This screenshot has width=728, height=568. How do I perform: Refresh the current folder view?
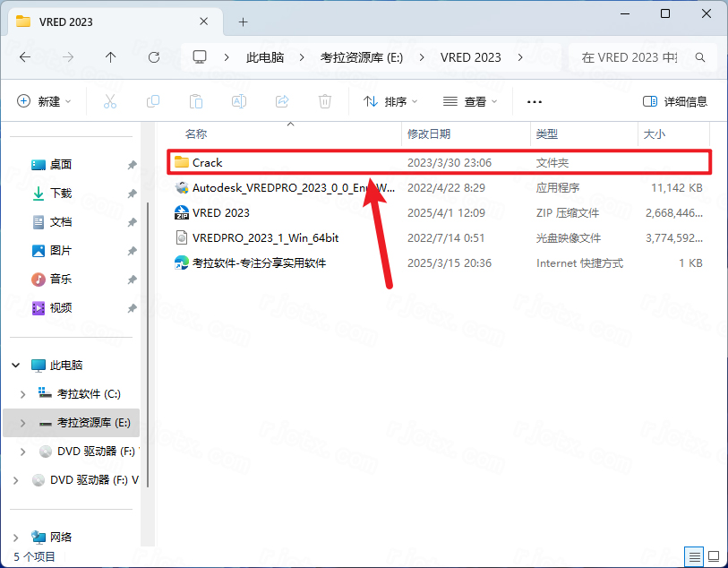154,56
